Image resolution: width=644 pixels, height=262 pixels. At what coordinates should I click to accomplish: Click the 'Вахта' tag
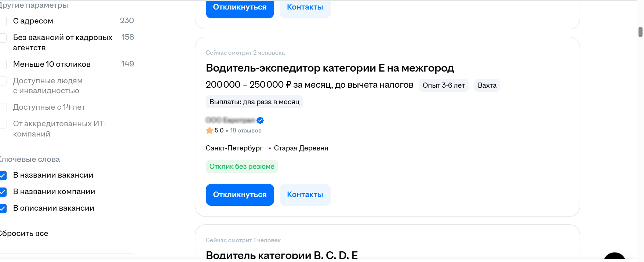tap(487, 85)
